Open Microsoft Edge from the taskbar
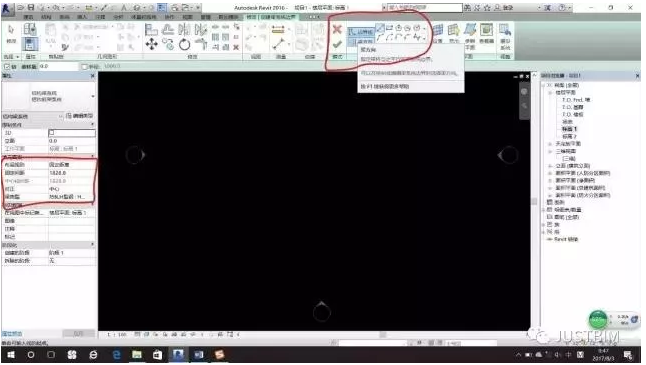This screenshot has width=646, height=365. (x=117, y=354)
